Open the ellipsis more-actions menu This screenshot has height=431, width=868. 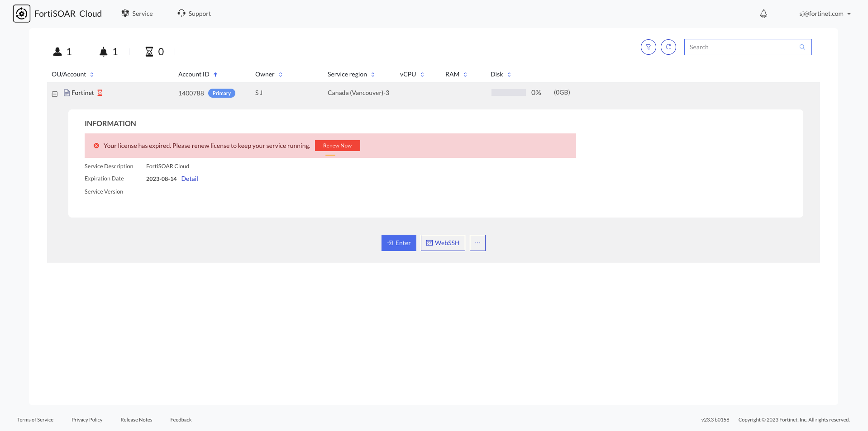pos(477,243)
